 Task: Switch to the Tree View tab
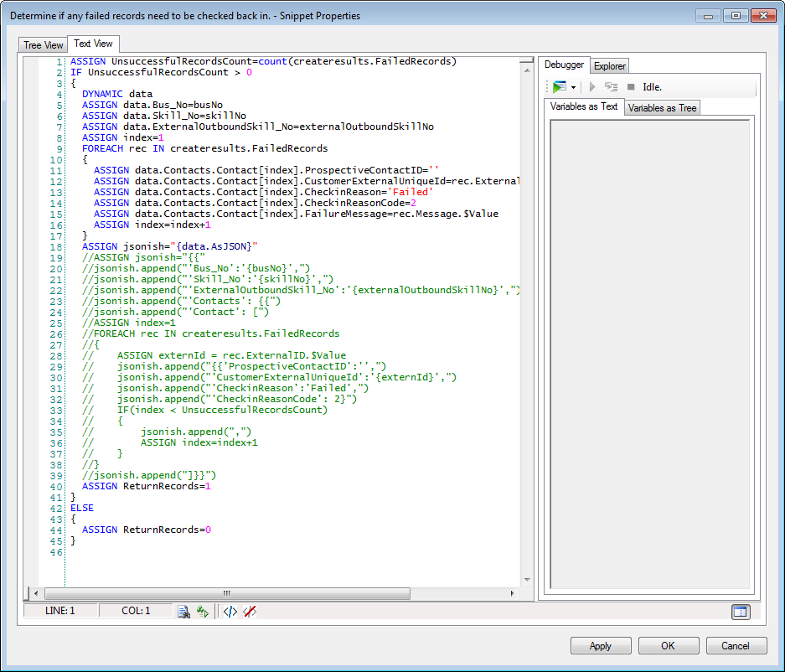(44, 45)
